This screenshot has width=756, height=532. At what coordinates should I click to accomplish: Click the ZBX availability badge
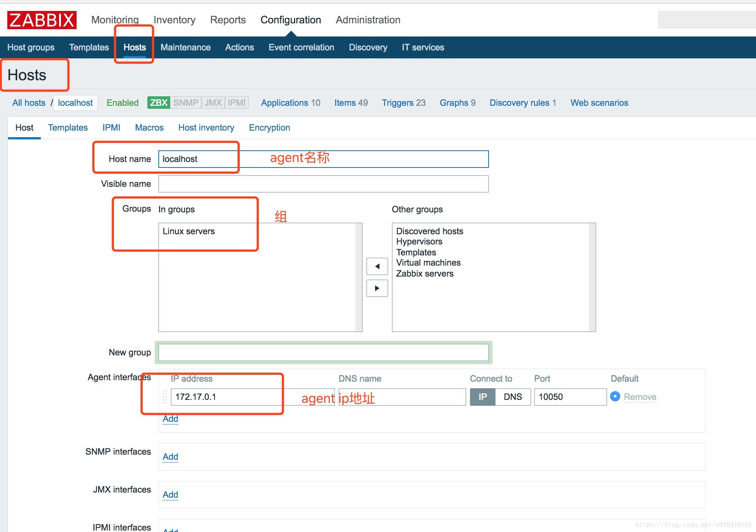click(x=159, y=103)
